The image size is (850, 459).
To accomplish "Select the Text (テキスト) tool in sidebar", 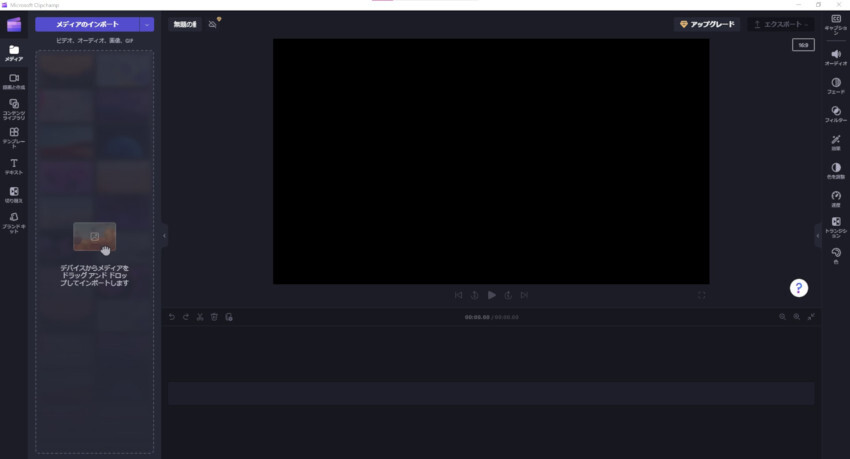I will tap(14, 165).
